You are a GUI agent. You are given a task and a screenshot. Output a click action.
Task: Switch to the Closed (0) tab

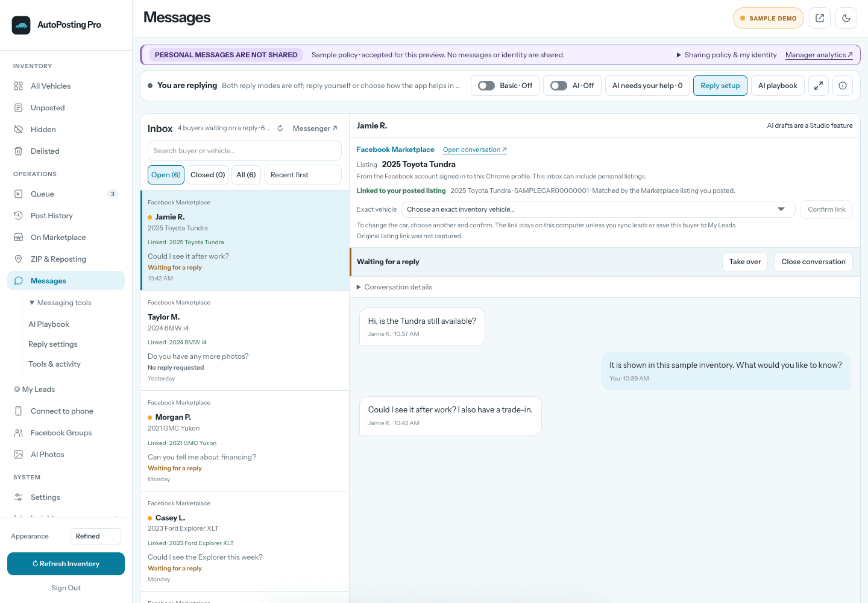coord(208,175)
